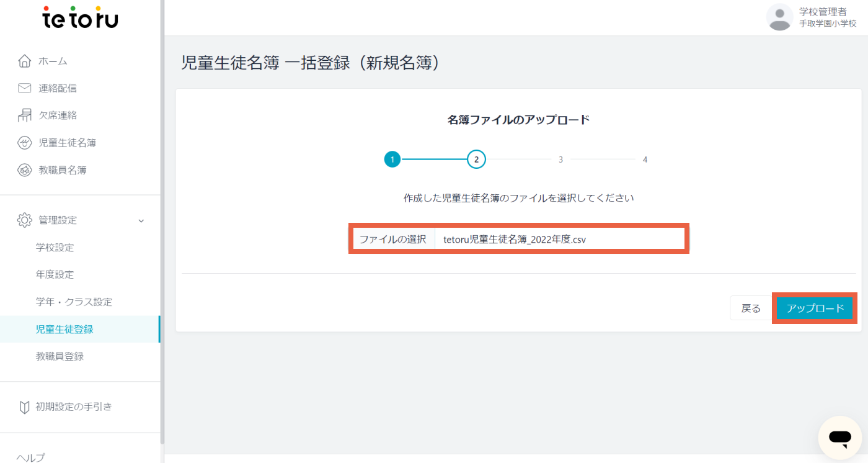Click ファイルの選択 button
Viewport: 868px width, 463px height.
pyautogui.click(x=393, y=239)
